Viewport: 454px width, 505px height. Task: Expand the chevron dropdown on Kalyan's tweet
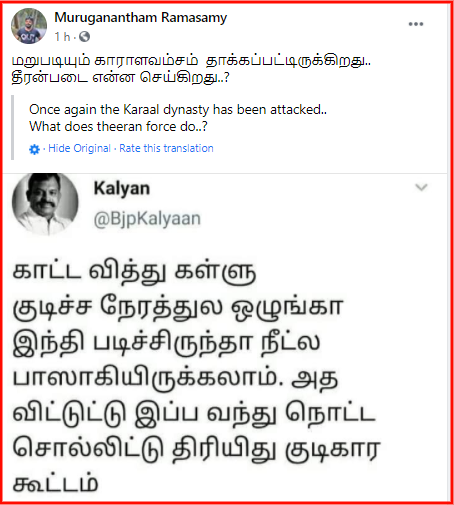(421, 187)
